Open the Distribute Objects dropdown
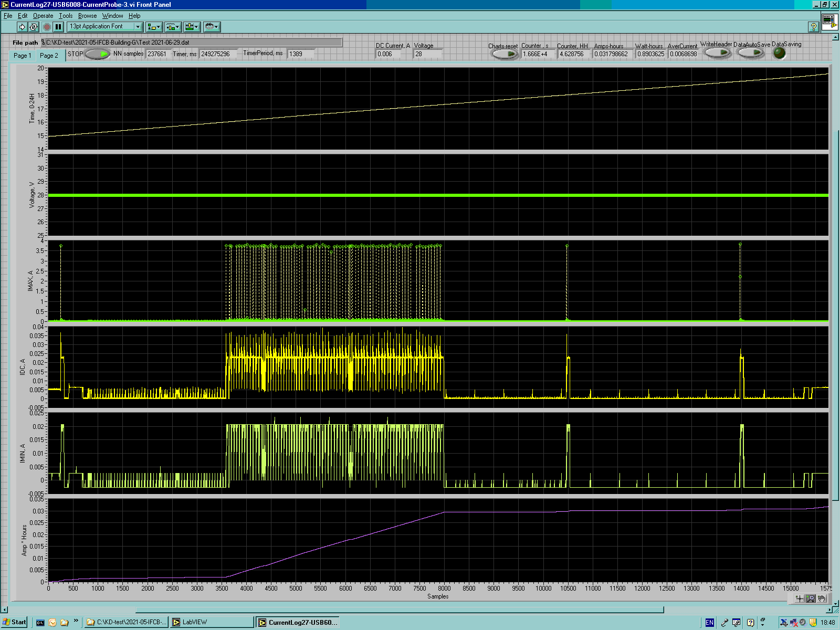The width and height of the screenshot is (840, 630). (173, 27)
